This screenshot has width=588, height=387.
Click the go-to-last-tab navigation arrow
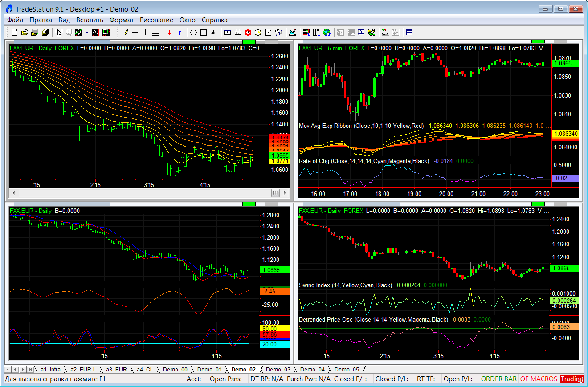coord(30,369)
